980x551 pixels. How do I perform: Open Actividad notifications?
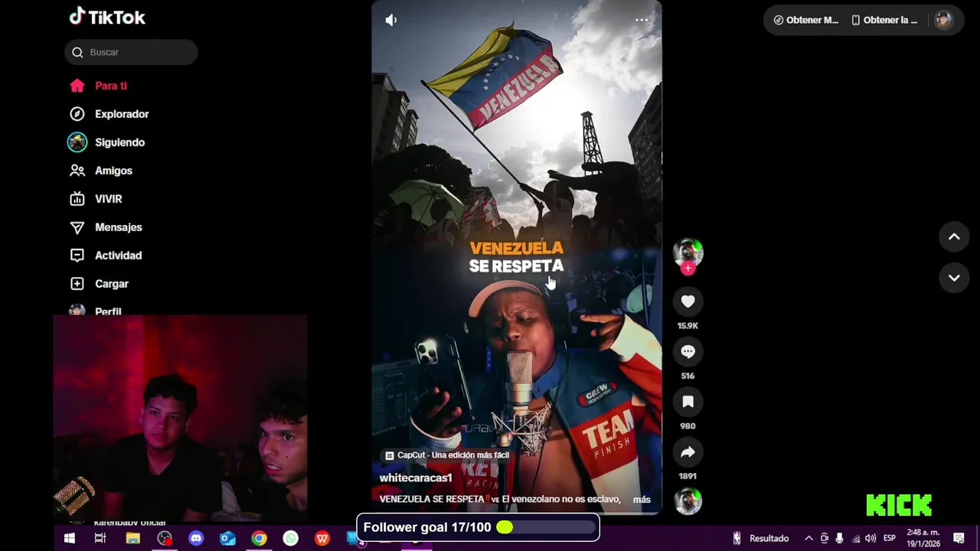(118, 256)
